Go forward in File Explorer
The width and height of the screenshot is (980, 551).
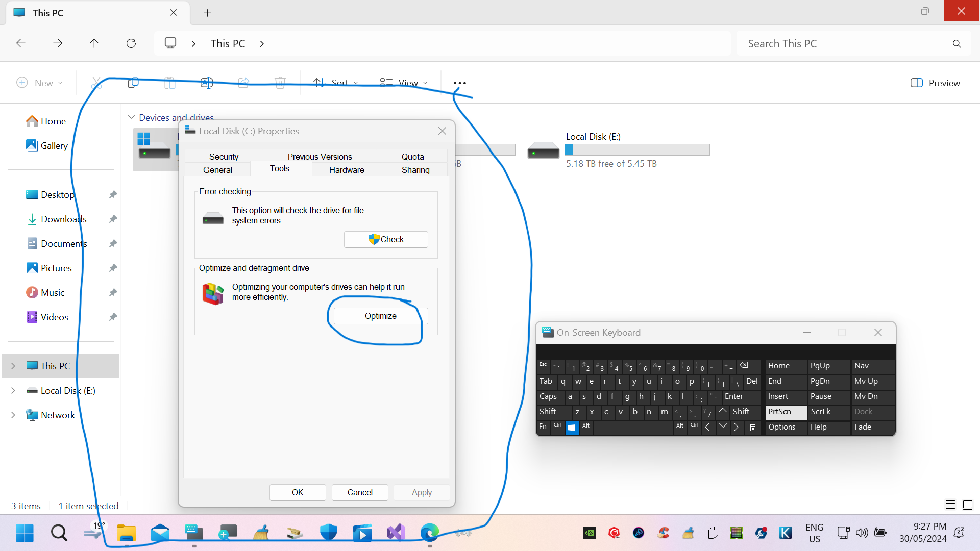click(x=58, y=43)
